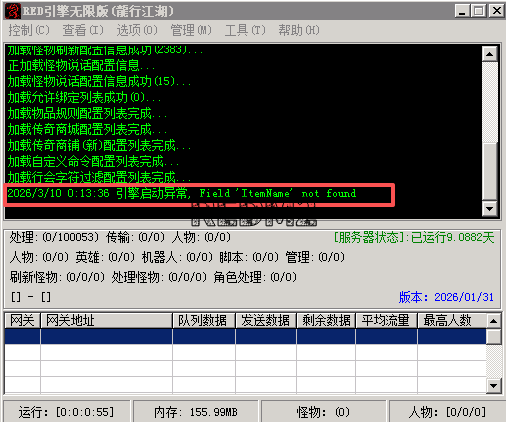Click the 最高人数 column header
The height and width of the screenshot is (422, 506).
(452, 321)
